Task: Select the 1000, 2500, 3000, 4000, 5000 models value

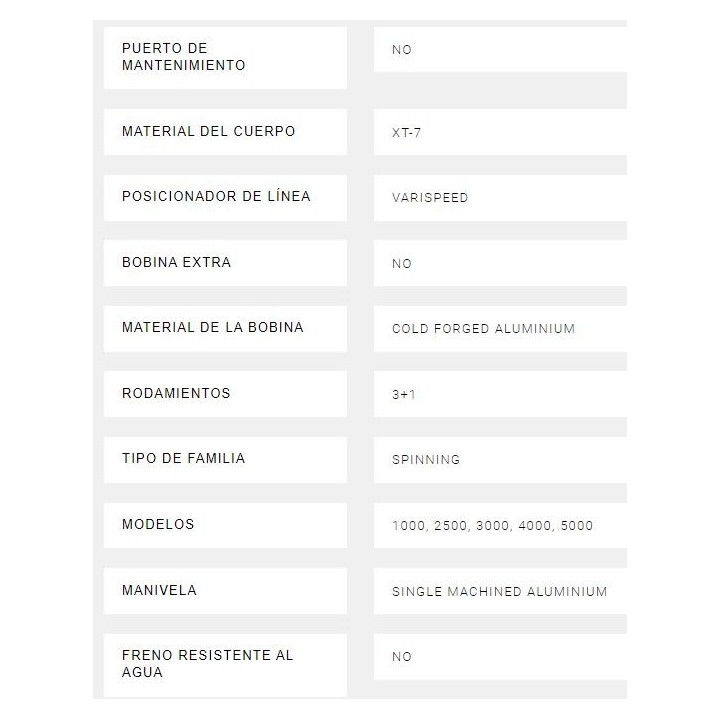Action: pos(492,525)
